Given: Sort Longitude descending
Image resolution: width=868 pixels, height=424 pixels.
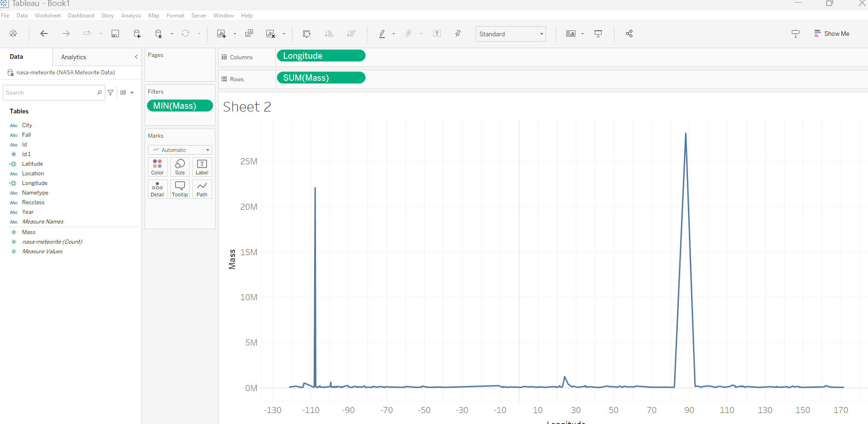Looking at the screenshot, I should pos(351,33).
